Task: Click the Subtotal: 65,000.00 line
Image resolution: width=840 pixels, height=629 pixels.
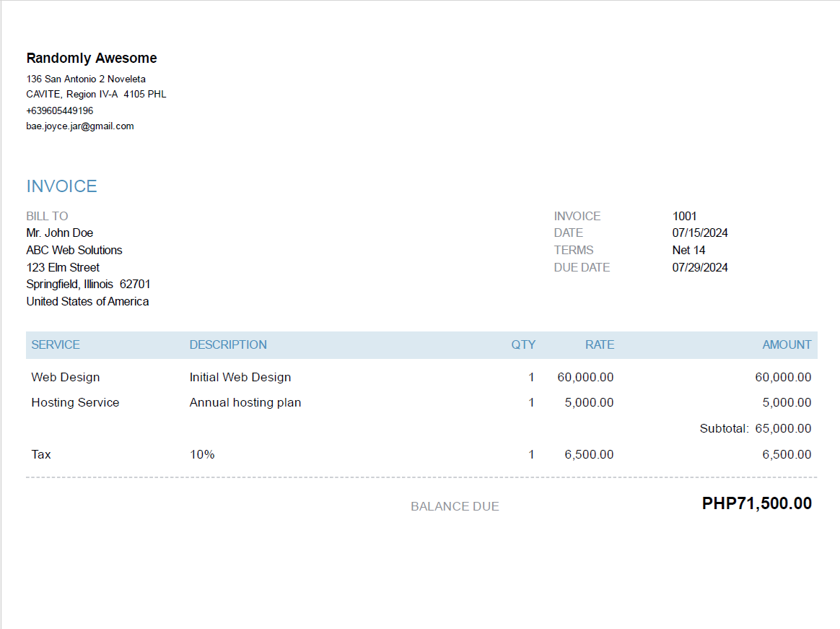Action: (755, 428)
